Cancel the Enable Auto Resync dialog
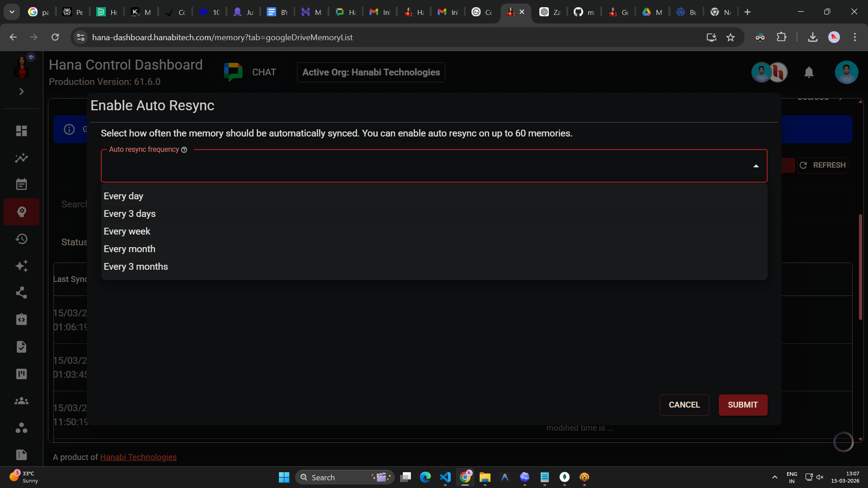The width and height of the screenshot is (868, 488). click(684, 405)
